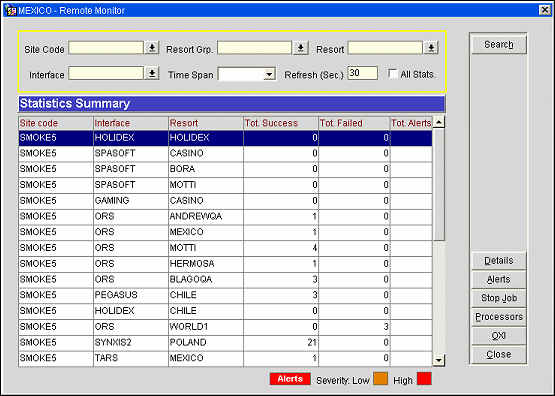This screenshot has width=555, height=396.
Task: Open the Resort Grp. list arrow
Action: pyautogui.click(x=301, y=48)
